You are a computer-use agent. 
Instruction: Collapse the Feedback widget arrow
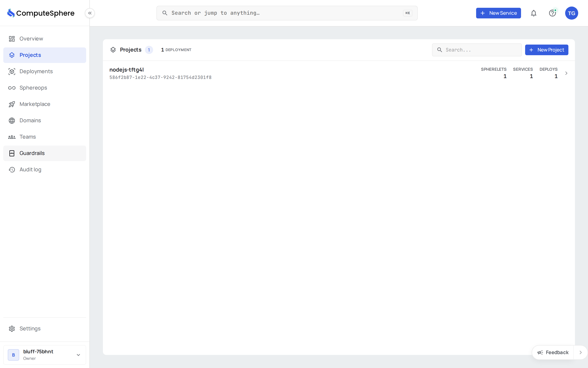pos(580,352)
